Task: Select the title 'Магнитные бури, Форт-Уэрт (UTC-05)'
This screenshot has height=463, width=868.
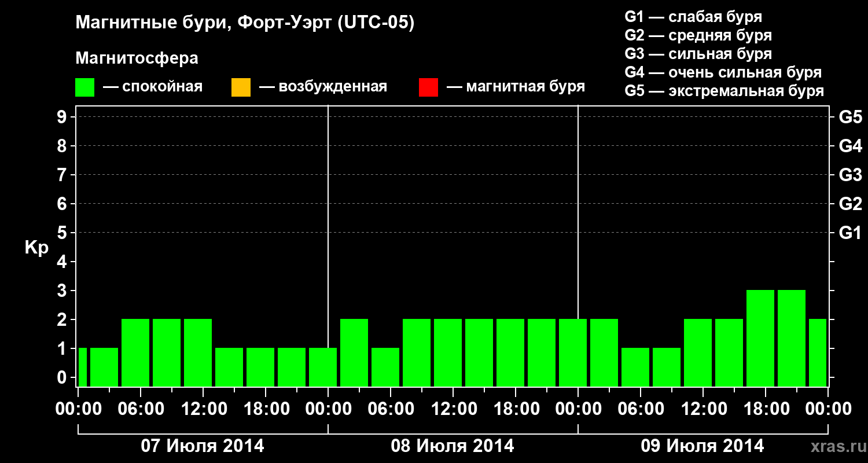Action: [x=245, y=23]
